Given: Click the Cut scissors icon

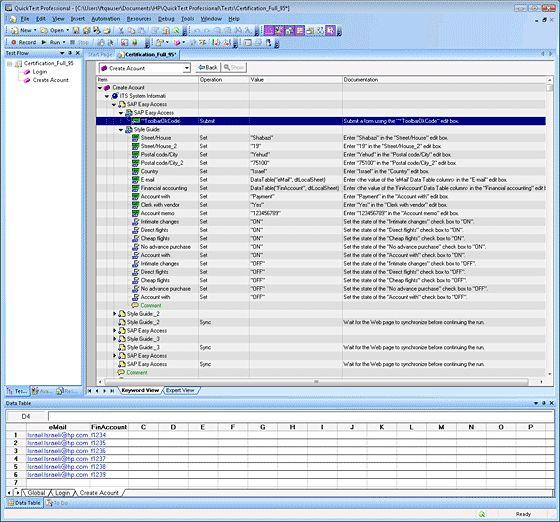Looking at the screenshot, I should 121,30.
